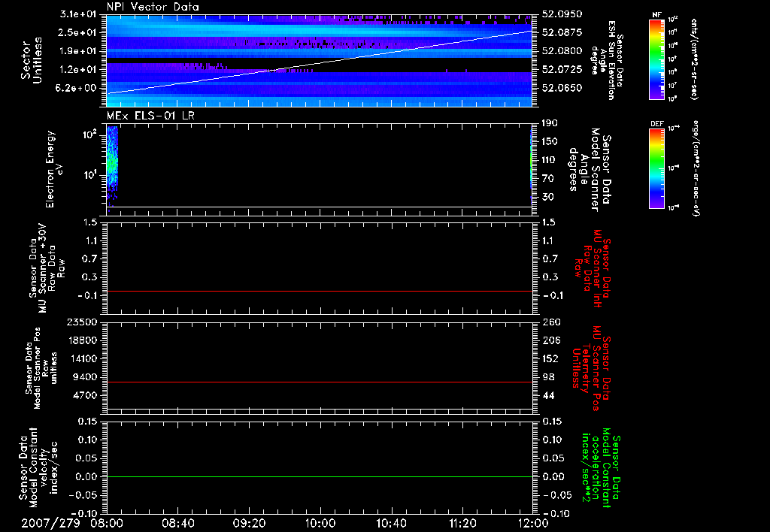This screenshot has width=770, height=532.
Task: Click the '10:00' time axis label
Action: click(x=320, y=523)
